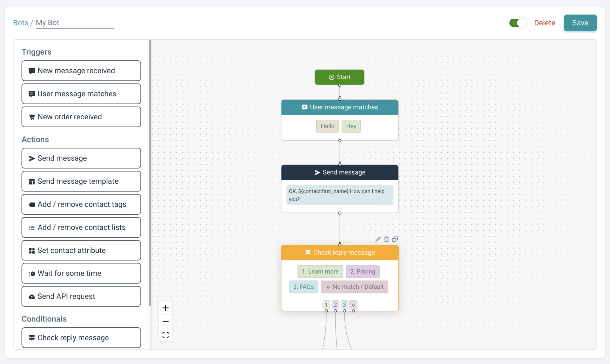
Task: Click output connector number 2
Action: click(335, 305)
